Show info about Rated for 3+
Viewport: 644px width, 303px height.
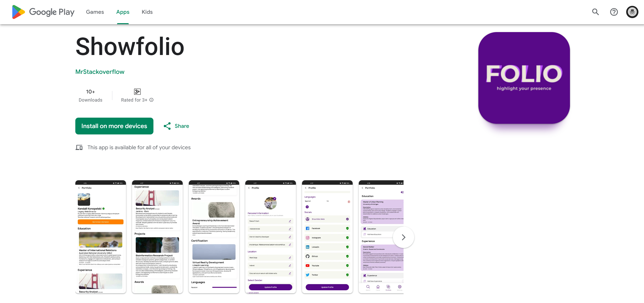(x=151, y=100)
